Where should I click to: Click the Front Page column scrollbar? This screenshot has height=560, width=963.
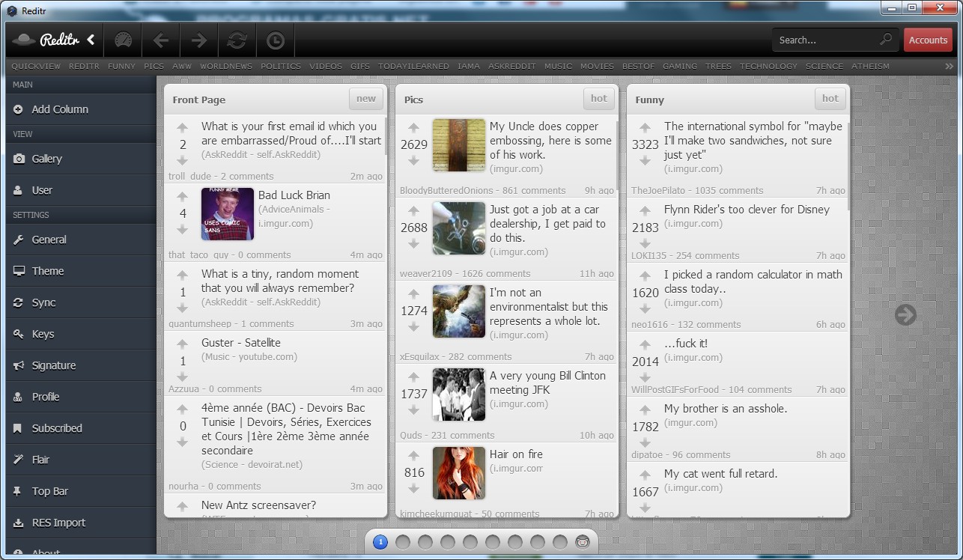pyautogui.click(x=386, y=136)
